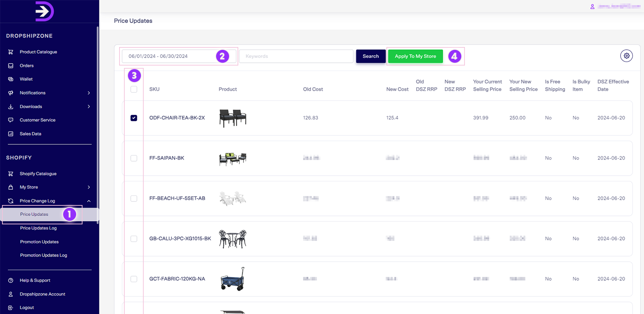The width and height of the screenshot is (644, 314).
Task: Click the New Cost column header
Action: point(397,89)
